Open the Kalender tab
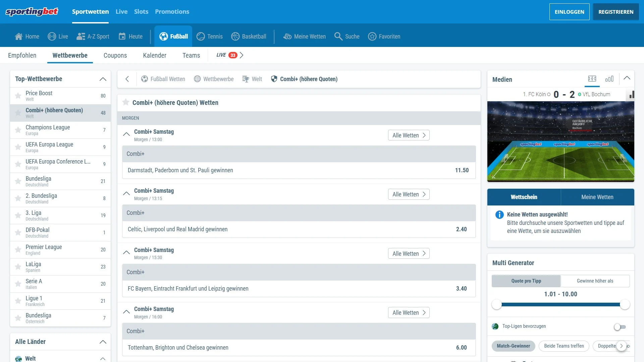644x362 pixels. (154, 55)
